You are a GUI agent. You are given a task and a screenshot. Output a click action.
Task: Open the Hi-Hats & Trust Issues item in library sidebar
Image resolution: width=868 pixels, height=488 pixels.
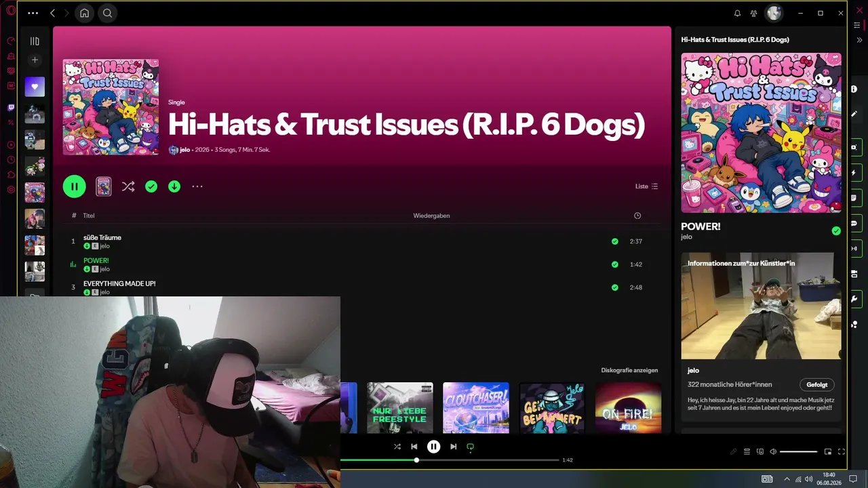[35, 192]
